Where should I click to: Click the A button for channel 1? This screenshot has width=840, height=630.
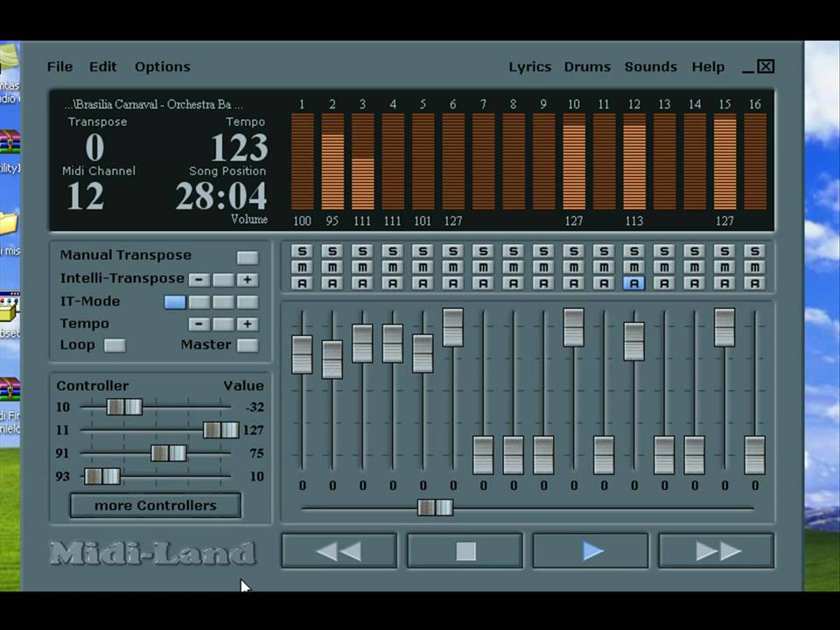(x=302, y=283)
